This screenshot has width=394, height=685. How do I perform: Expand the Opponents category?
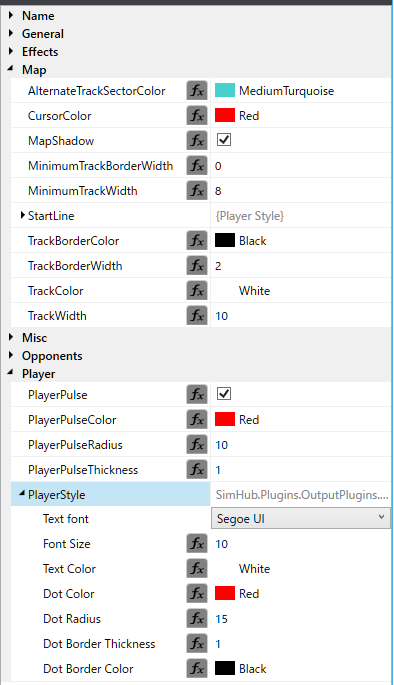point(11,355)
